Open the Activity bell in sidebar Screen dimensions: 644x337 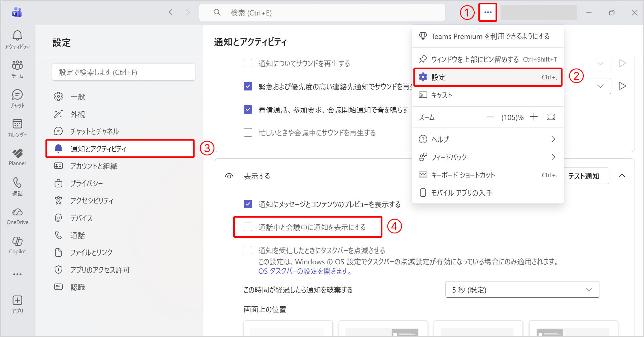click(18, 39)
